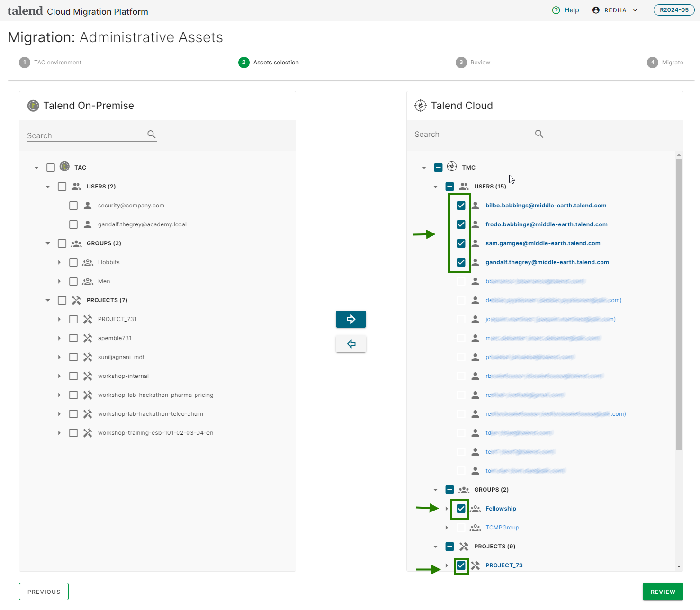Click the On-Premise search magnifier icon
The image size is (700, 610).
tap(152, 135)
